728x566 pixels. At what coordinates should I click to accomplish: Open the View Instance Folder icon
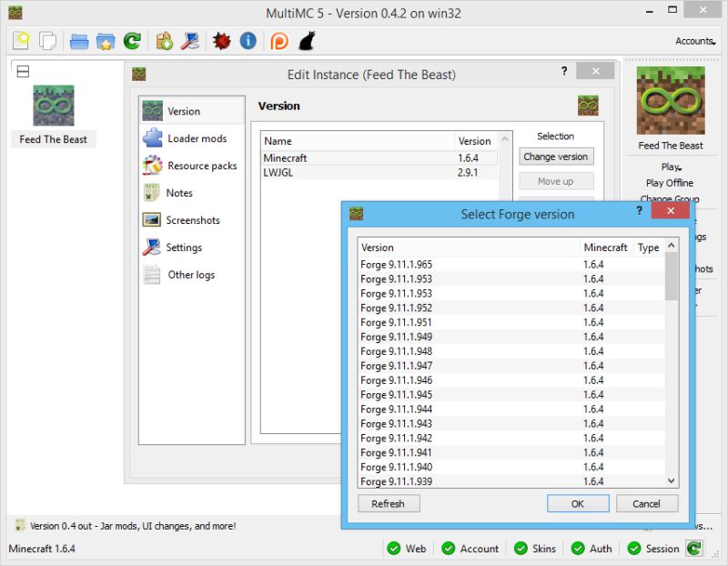click(79, 41)
